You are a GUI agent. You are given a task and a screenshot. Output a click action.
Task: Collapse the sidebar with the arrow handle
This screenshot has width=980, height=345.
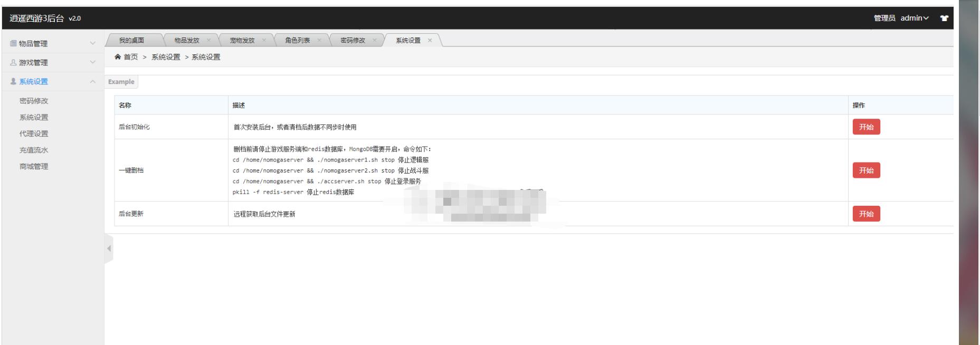click(109, 248)
